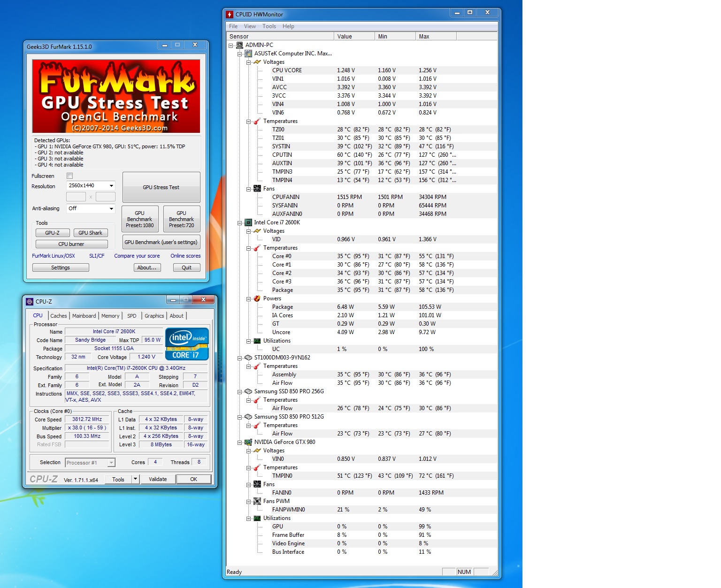Click the GPU Utilizations icon

257,518
